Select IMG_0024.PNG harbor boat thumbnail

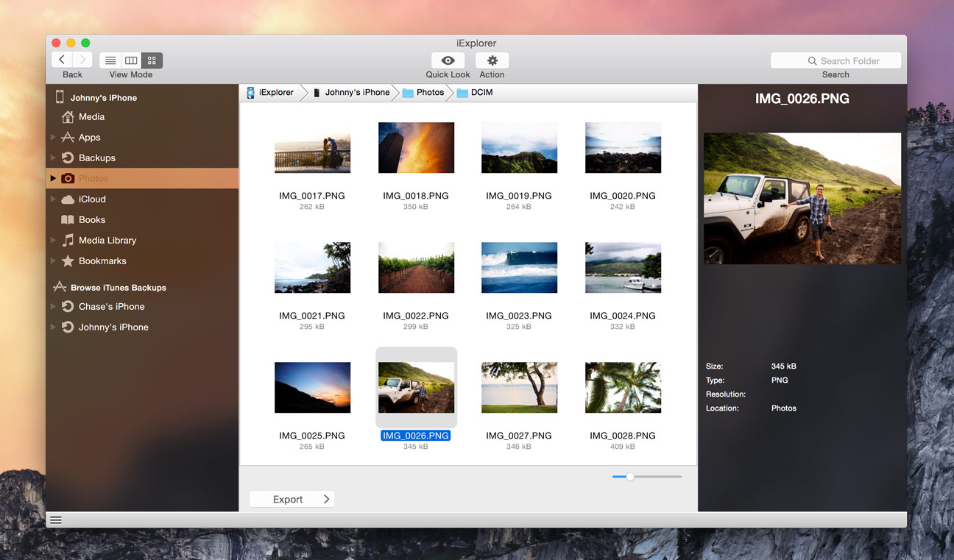(623, 268)
